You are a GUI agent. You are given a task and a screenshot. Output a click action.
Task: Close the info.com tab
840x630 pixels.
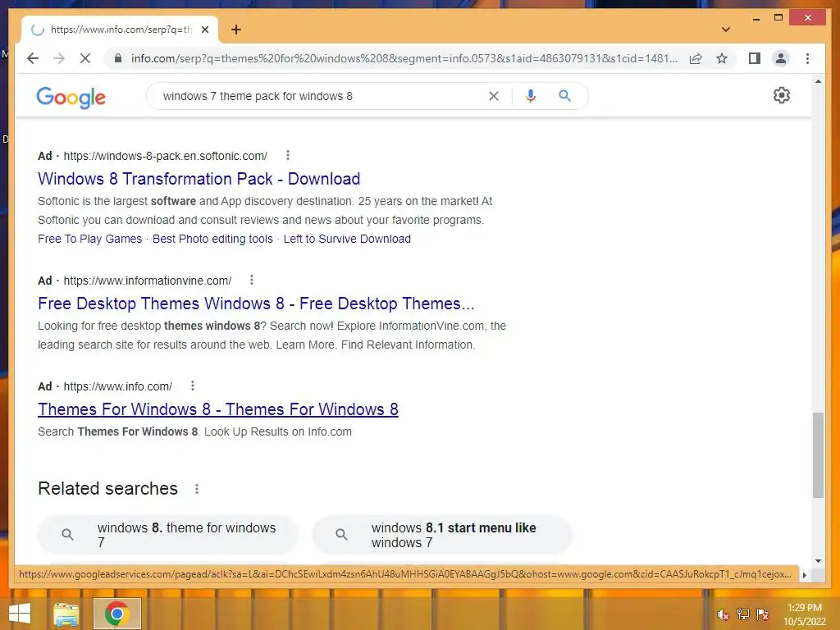(204, 30)
